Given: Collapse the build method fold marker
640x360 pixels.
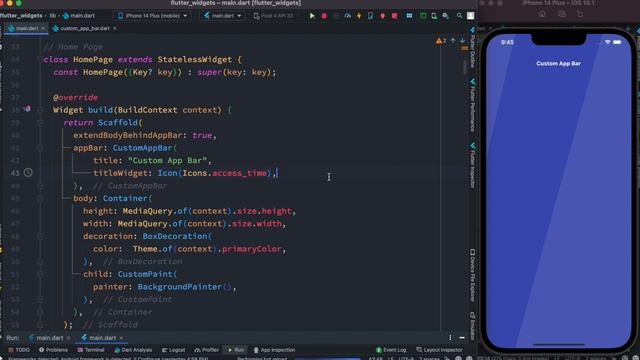Looking at the screenshot, I should [x=40, y=110].
